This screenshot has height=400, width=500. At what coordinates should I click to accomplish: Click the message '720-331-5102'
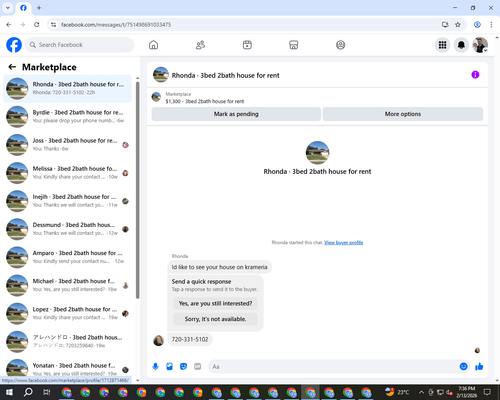[x=190, y=339]
